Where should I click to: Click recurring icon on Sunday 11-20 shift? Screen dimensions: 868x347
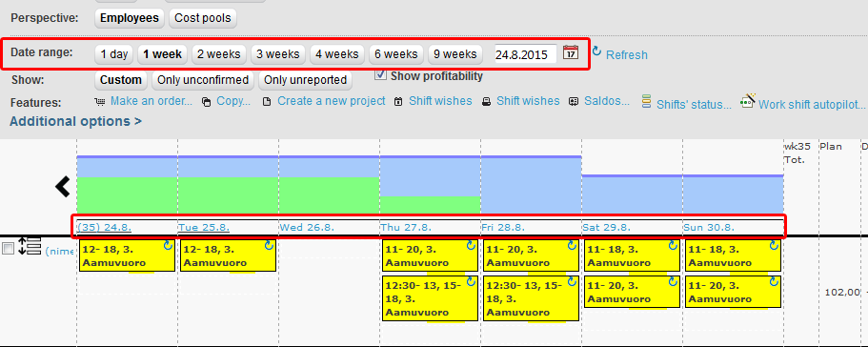(775, 281)
